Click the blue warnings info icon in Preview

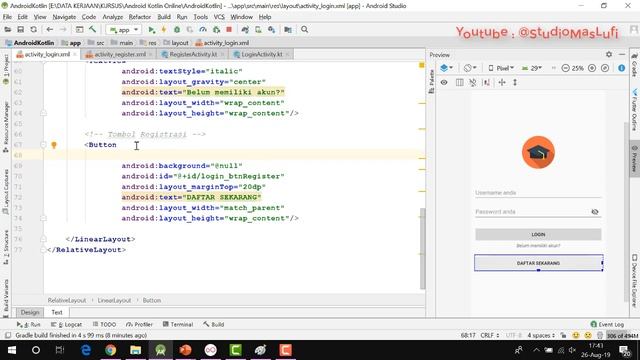pyautogui.click(x=622, y=68)
